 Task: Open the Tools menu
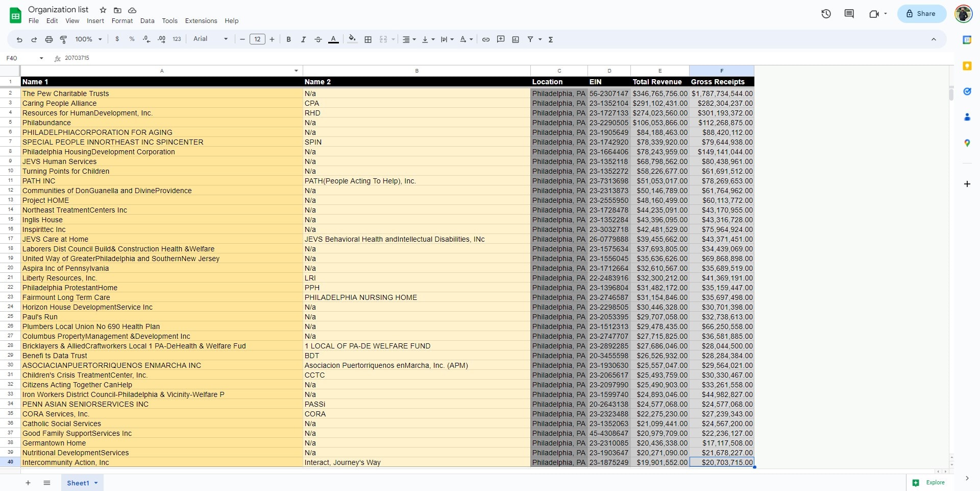click(x=170, y=21)
